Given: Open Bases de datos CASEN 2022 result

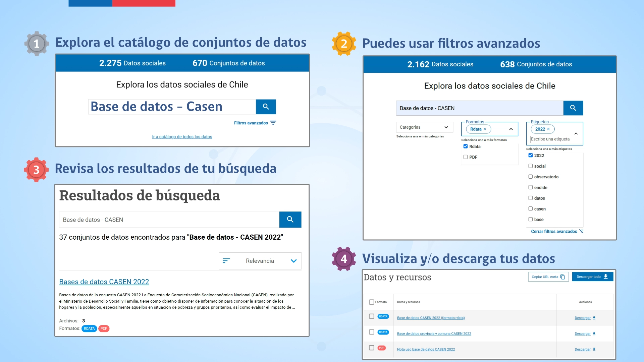Looking at the screenshot, I should coord(104,282).
